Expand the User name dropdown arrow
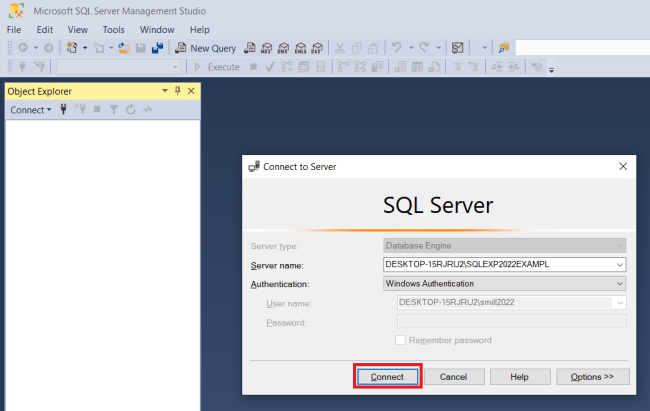650x411 pixels. click(620, 303)
